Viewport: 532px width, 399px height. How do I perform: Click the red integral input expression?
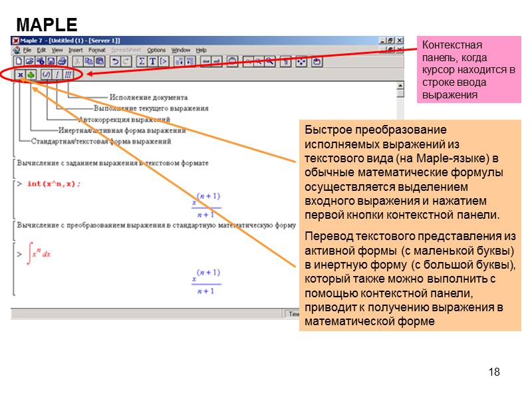[x=39, y=253]
